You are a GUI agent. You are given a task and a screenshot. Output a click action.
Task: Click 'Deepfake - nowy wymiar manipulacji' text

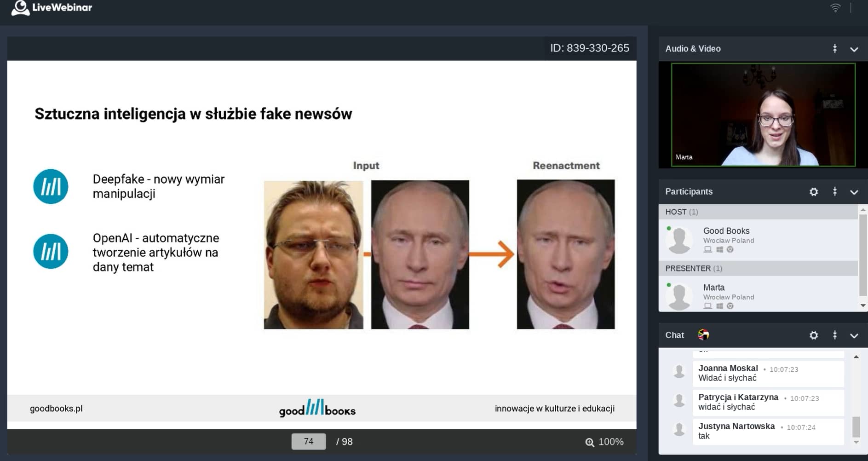[x=159, y=186]
